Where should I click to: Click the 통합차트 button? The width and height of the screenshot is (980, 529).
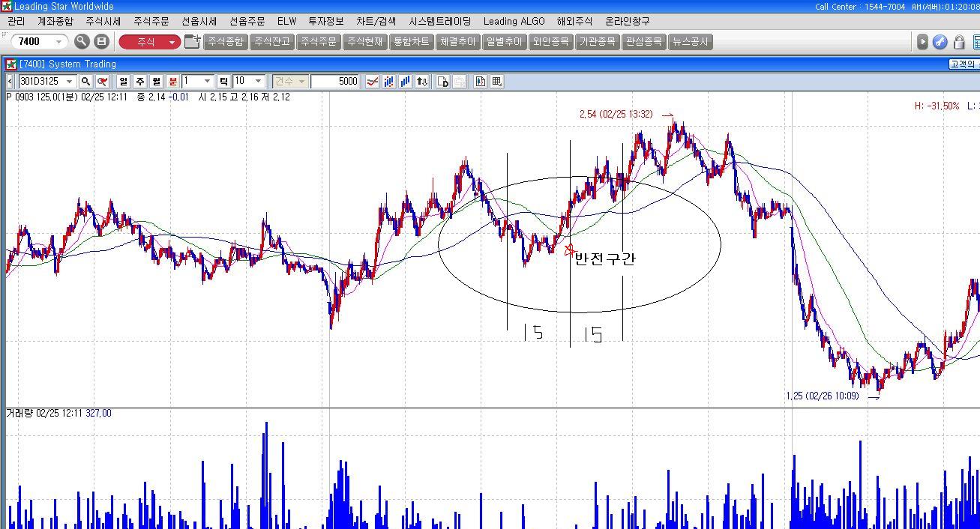[411, 42]
